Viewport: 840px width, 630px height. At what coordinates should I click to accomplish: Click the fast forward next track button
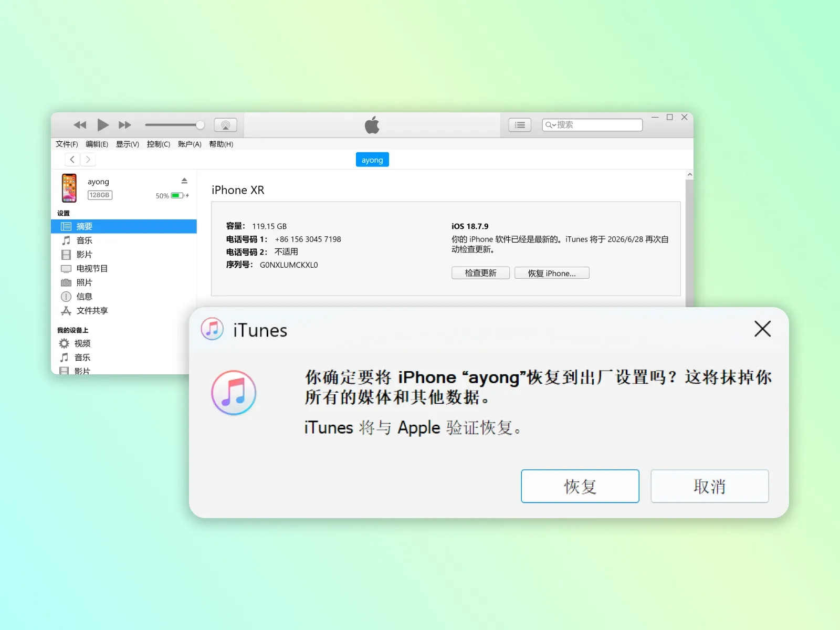(125, 125)
